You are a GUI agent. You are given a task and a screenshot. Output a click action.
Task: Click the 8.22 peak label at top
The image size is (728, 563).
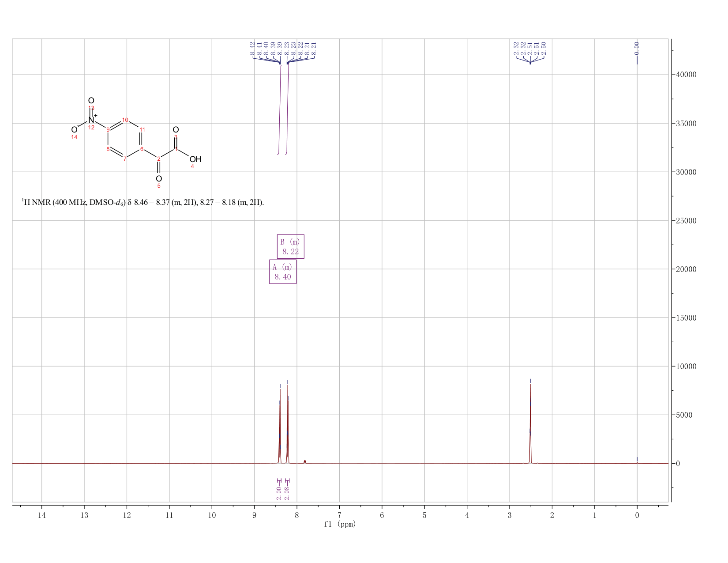click(x=300, y=49)
